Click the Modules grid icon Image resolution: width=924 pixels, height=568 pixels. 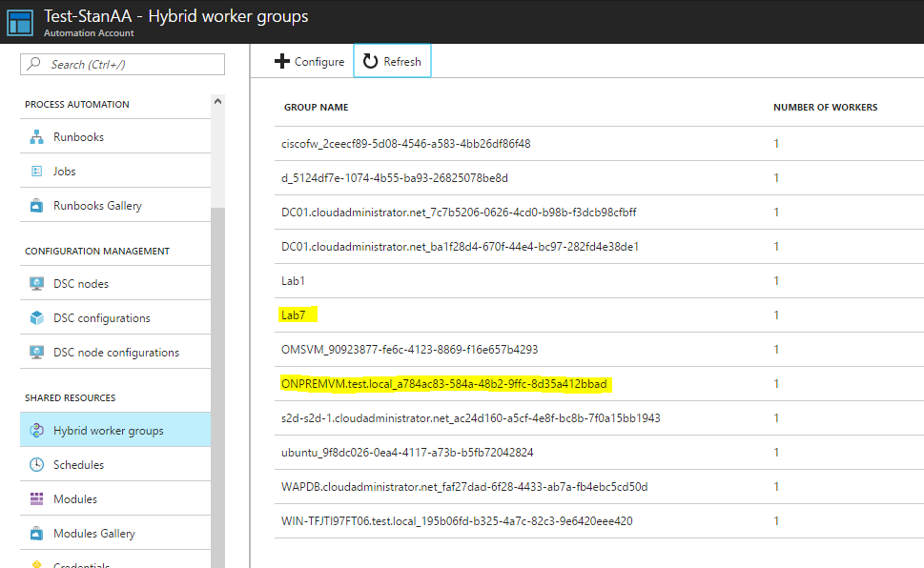point(37,499)
